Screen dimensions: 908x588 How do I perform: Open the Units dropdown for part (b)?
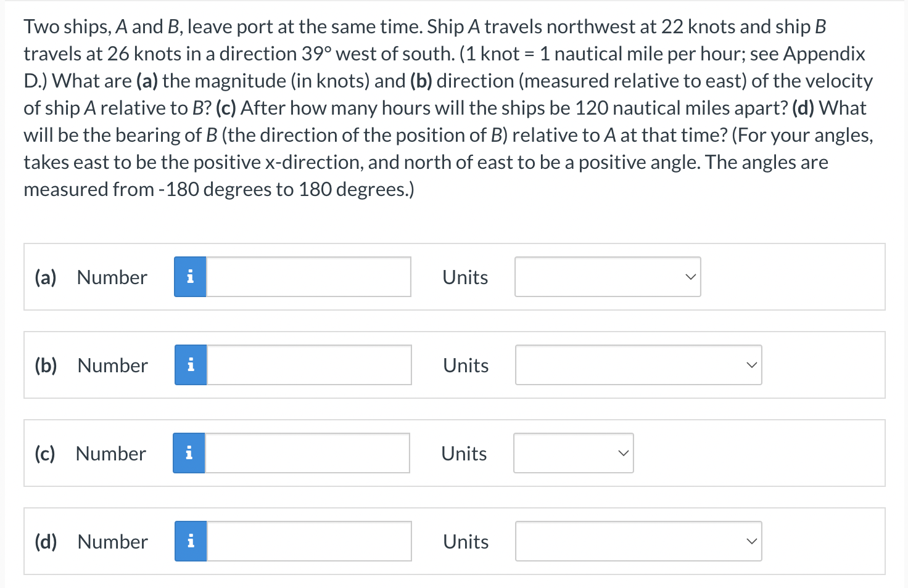638,365
